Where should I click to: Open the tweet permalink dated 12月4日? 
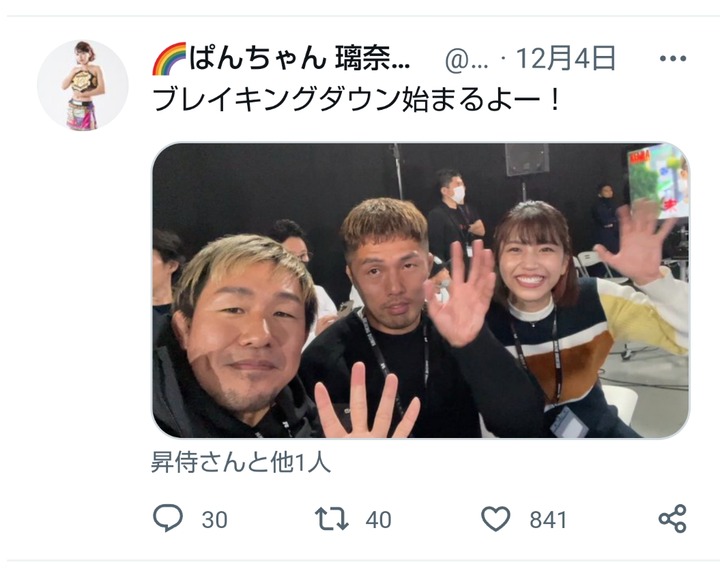(x=566, y=59)
